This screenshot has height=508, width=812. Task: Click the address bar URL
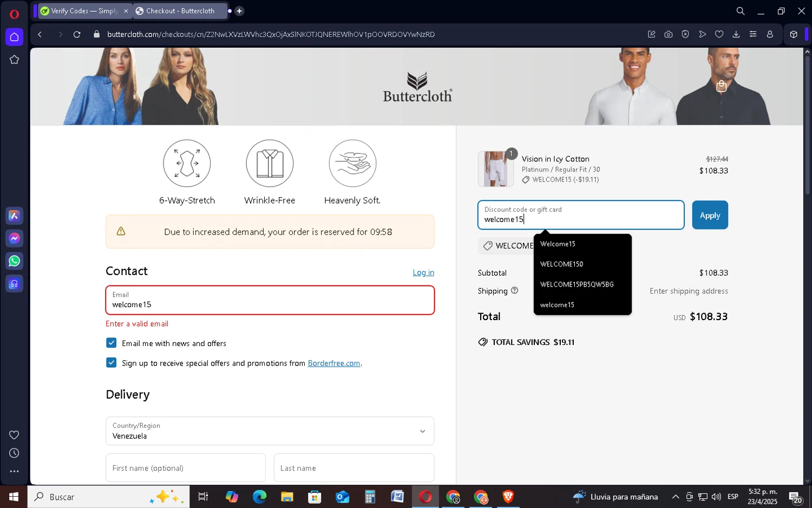point(271,34)
